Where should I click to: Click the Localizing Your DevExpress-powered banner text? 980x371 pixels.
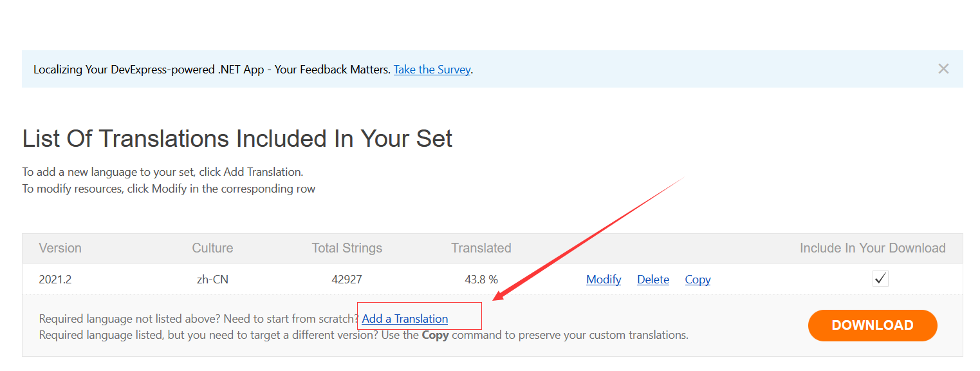(212, 70)
